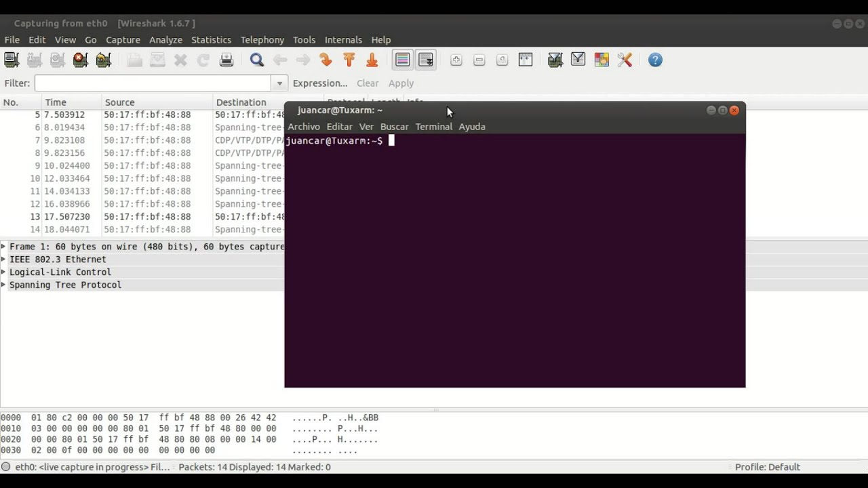
Task: Click expert info indicator in status bar
Action: pos(6,467)
